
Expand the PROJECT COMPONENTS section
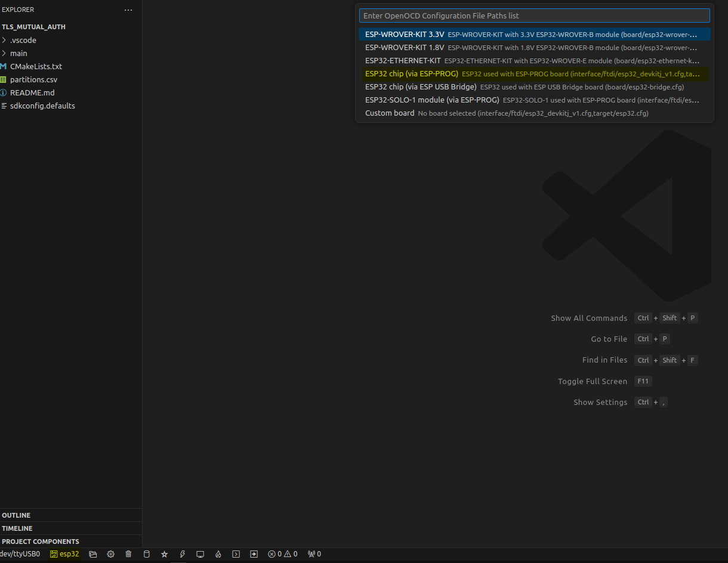click(x=71, y=542)
